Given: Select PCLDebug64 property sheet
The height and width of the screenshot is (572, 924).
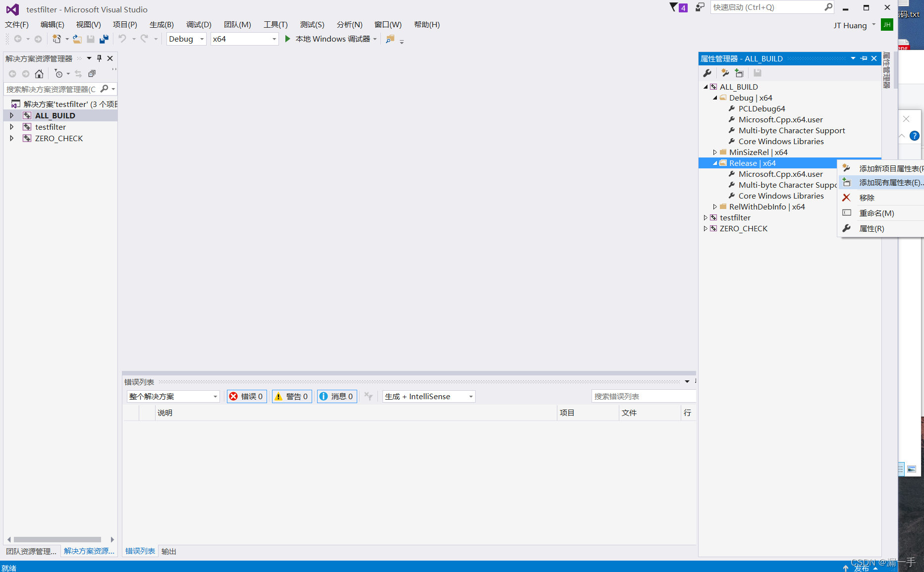Looking at the screenshot, I should click(x=761, y=108).
